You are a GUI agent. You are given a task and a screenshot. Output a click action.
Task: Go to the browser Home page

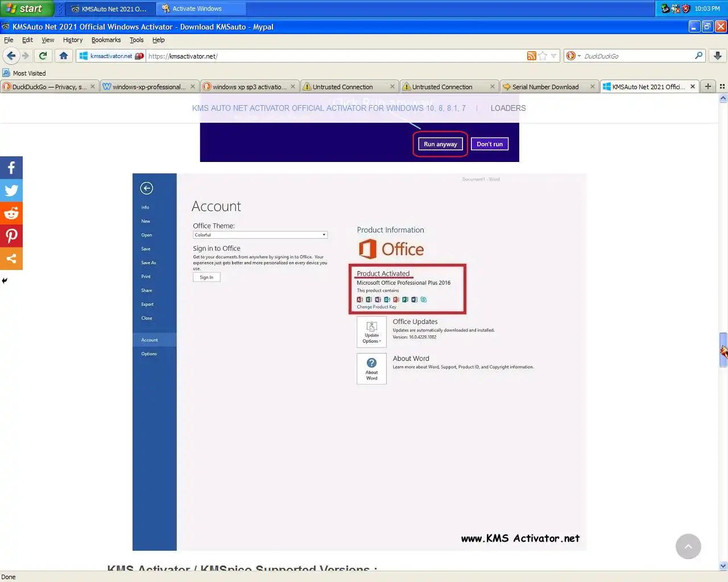click(64, 56)
